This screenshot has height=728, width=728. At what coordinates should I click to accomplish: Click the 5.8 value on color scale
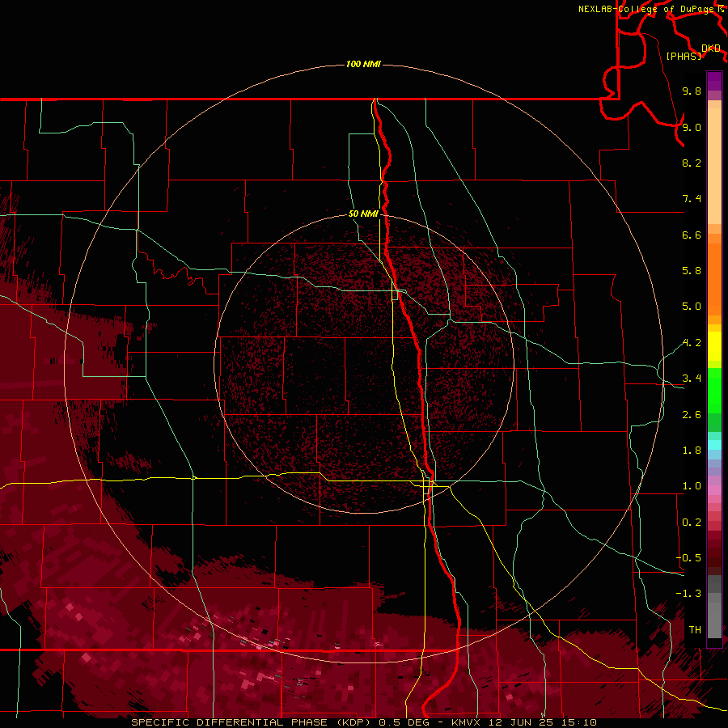692,271
